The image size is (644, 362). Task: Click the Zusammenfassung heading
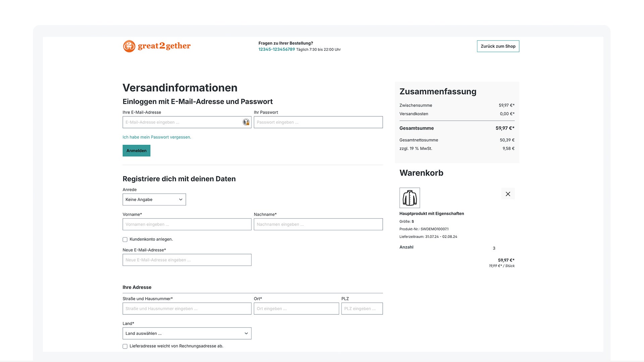coord(438,92)
